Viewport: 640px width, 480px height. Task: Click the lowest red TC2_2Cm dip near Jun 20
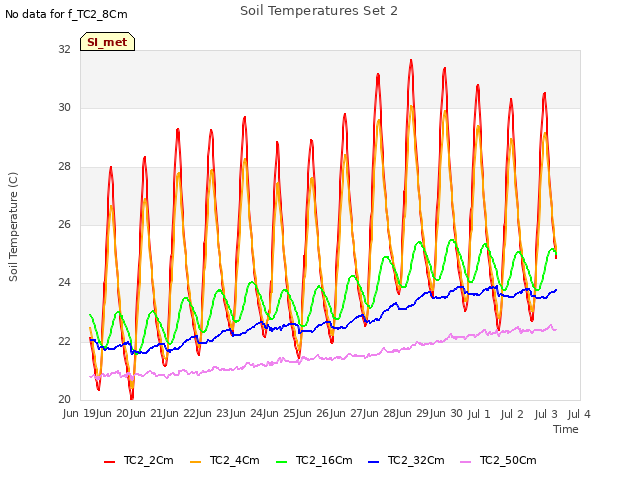132,398
